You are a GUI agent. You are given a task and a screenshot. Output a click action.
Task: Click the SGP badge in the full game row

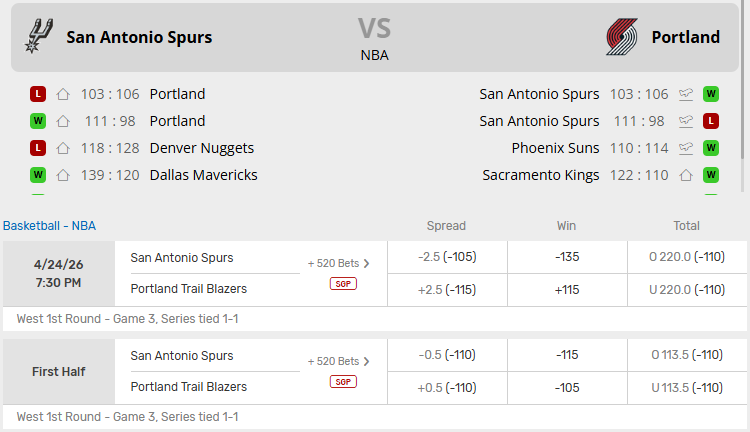(x=343, y=284)
